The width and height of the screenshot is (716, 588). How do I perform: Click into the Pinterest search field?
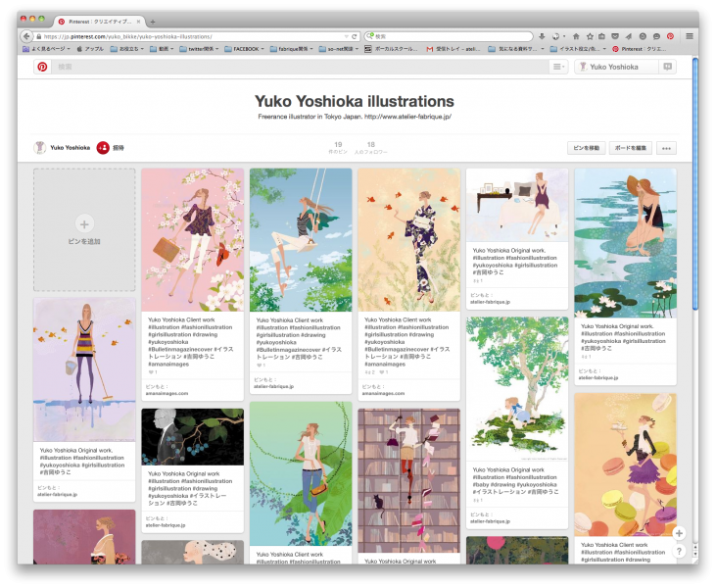302,67
